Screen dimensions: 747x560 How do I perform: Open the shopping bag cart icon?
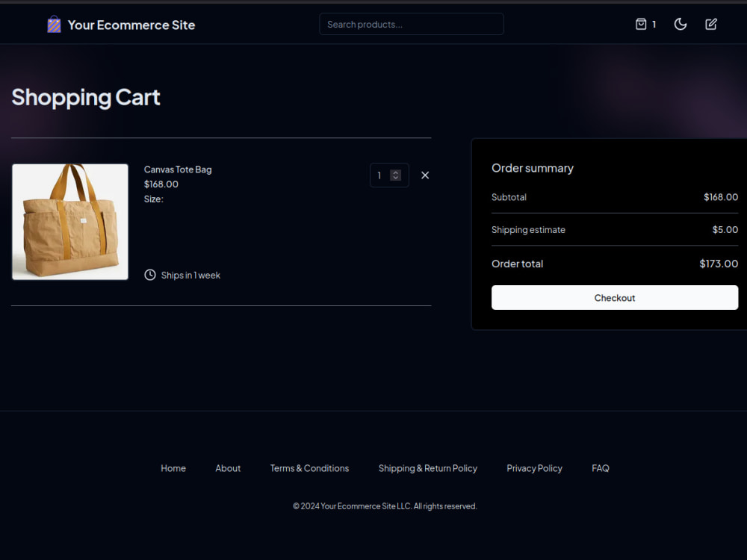[641, 23]
